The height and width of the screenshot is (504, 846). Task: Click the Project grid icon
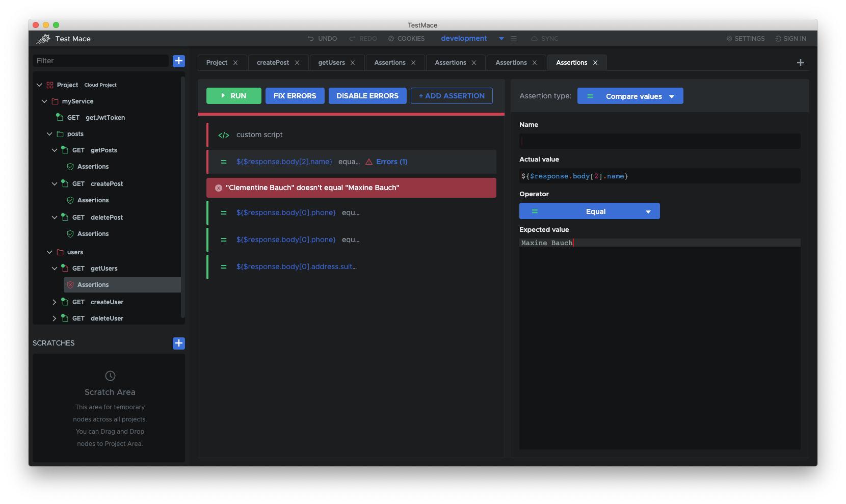point(50,85)
